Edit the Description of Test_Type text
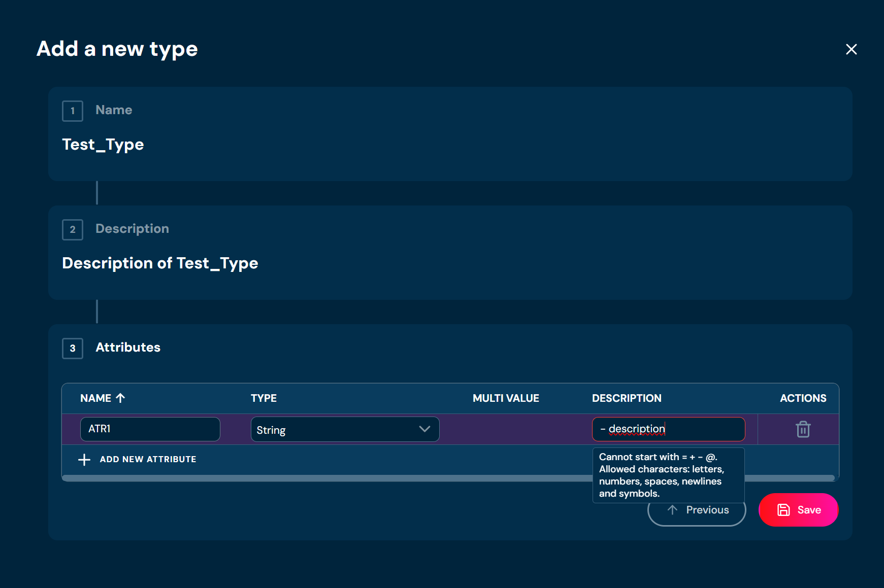The image size is (884, 588). tap(160, 263)
